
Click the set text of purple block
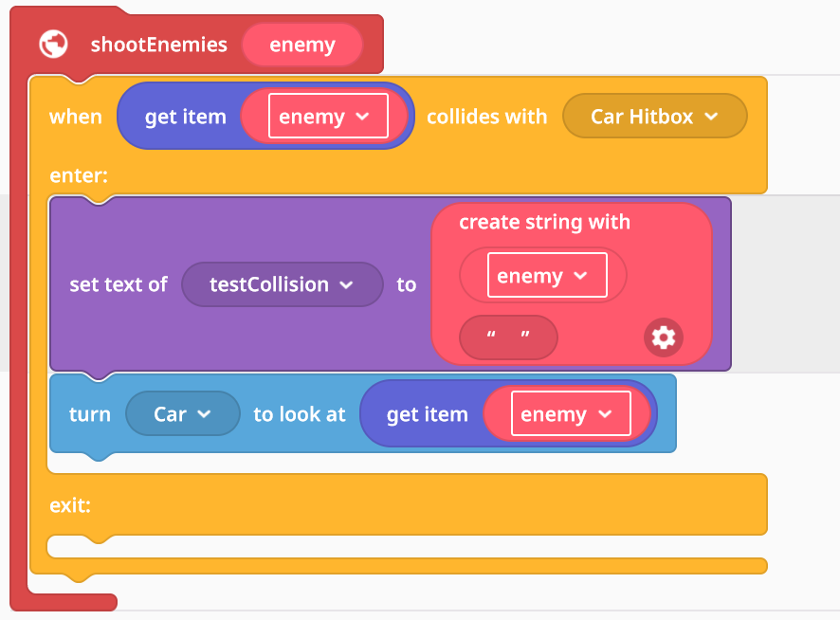(119, 284)
